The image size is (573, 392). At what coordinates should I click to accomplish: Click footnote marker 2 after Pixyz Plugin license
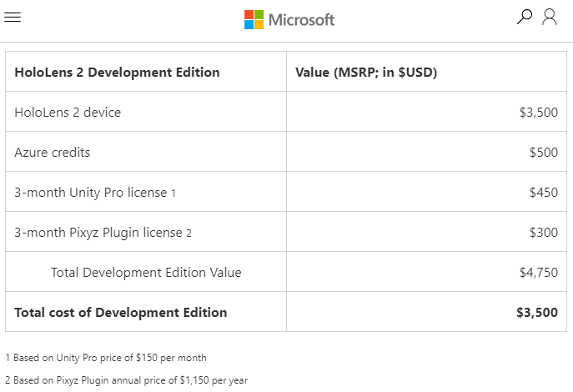point(189,233)
